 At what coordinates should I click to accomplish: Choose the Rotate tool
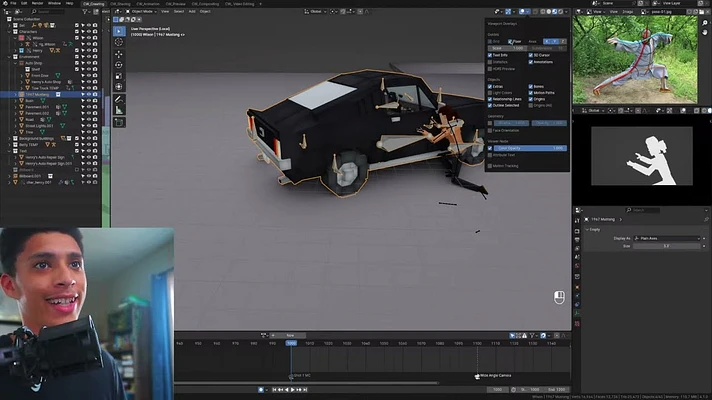pos(119,65)
